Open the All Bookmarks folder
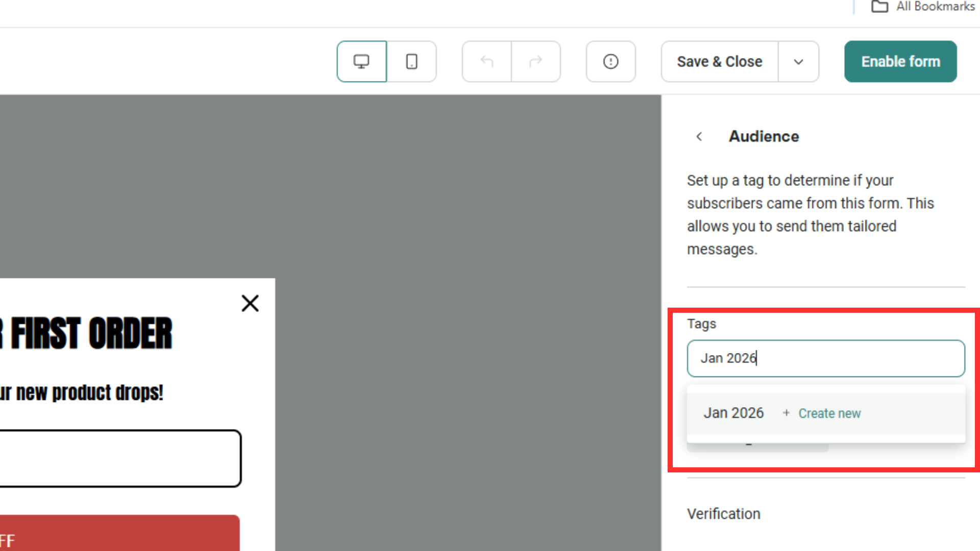Viewport: 980px width, 551px height. point(924,7)
